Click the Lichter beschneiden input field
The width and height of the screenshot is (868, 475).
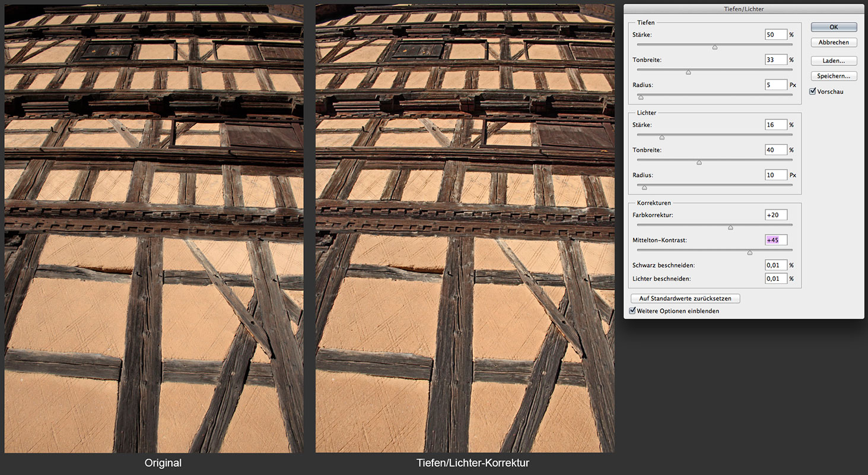point(775,278)
